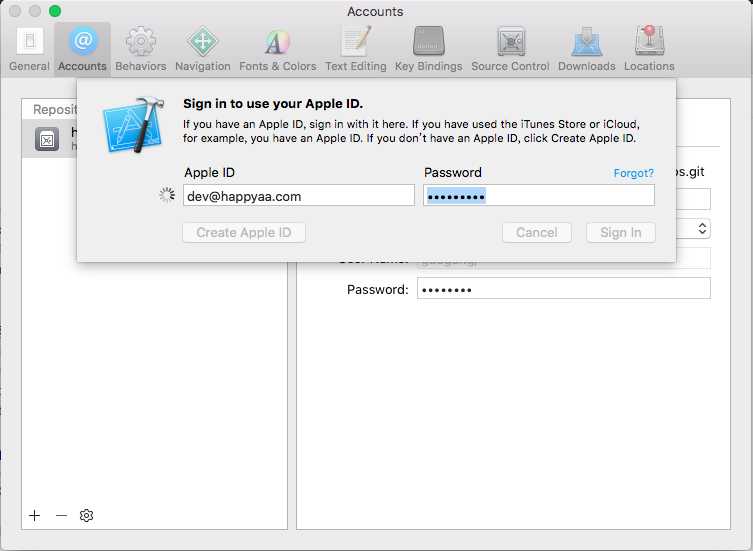Click the Xcode hammer icon in dialog
Screen dimensions: 753x551
coord(133,125)
